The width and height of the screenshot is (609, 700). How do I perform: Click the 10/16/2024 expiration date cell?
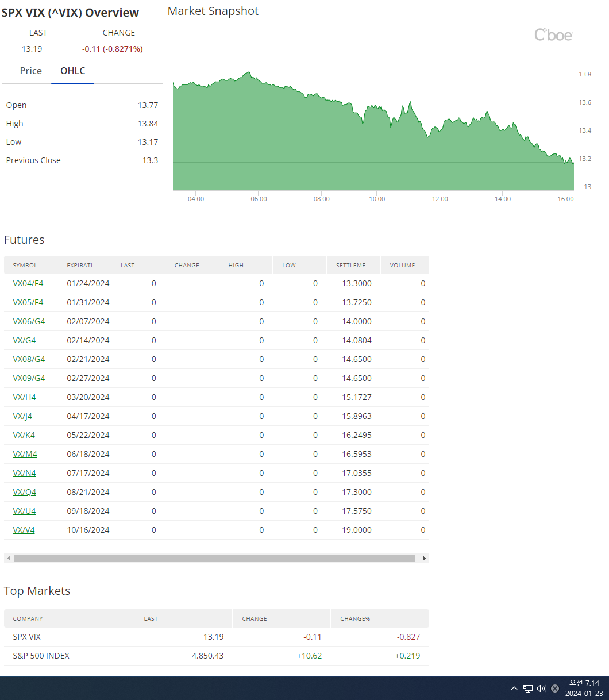88,530
